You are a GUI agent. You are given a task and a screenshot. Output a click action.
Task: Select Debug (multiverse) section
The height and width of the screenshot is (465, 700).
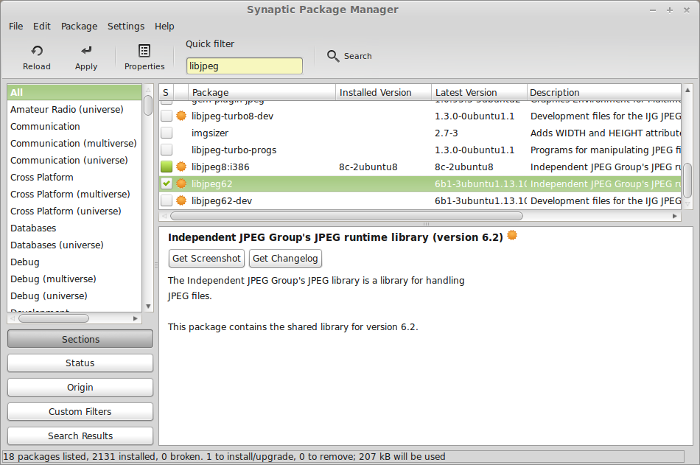(x=74, y=279)
